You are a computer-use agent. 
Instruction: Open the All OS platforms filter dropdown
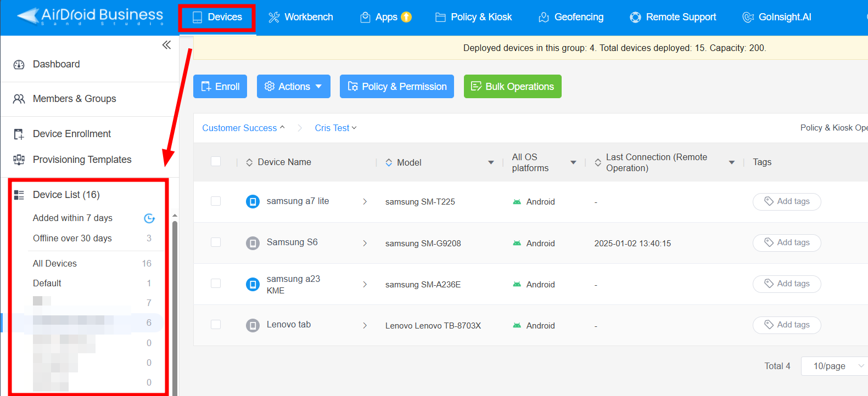pos(573,162)
